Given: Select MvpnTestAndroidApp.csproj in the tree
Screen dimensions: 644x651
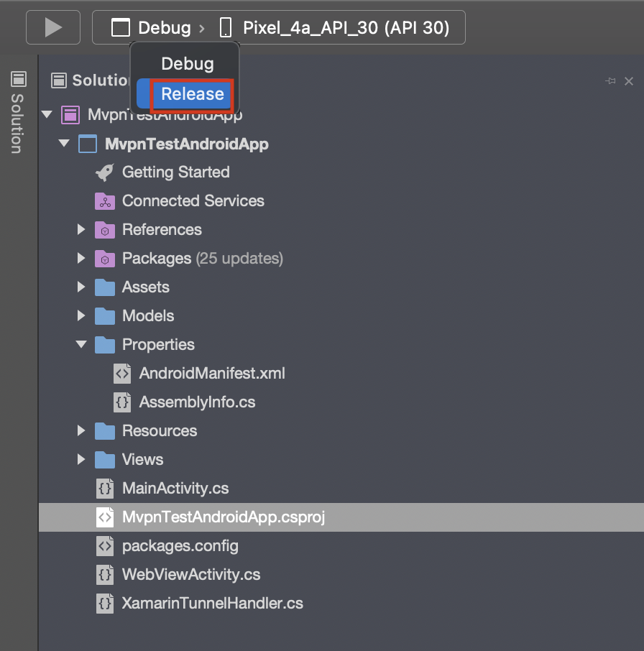Looking at the screenshot, I should coord(224,517).
